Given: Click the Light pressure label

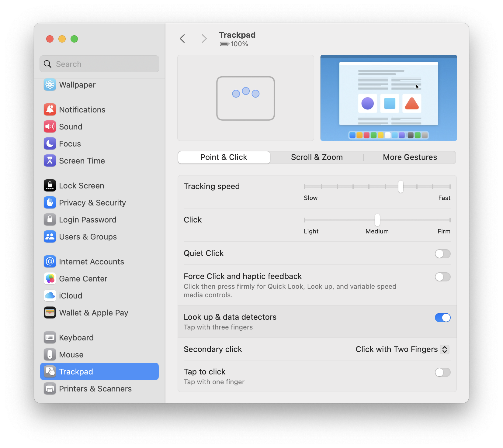Looking at the screenshot, I should [x=311, y=231].
